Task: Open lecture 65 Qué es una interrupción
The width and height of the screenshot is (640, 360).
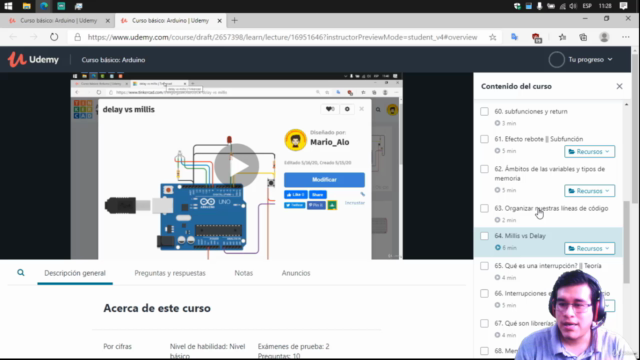Action: tap(548, 266)
